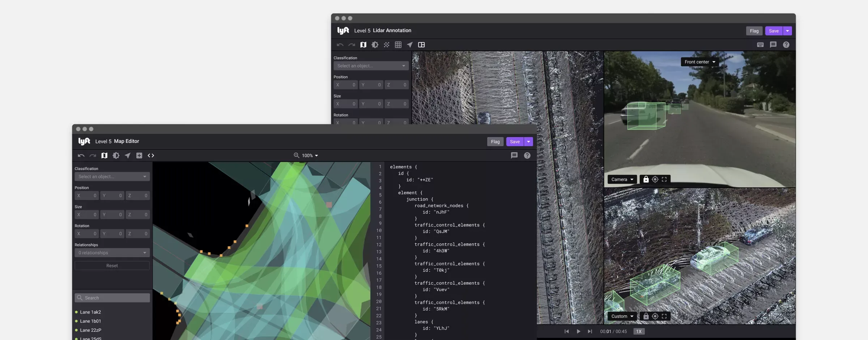Select map icon in Lidar Annotation toolbar
Screen dimensions: 868x340
363,45
